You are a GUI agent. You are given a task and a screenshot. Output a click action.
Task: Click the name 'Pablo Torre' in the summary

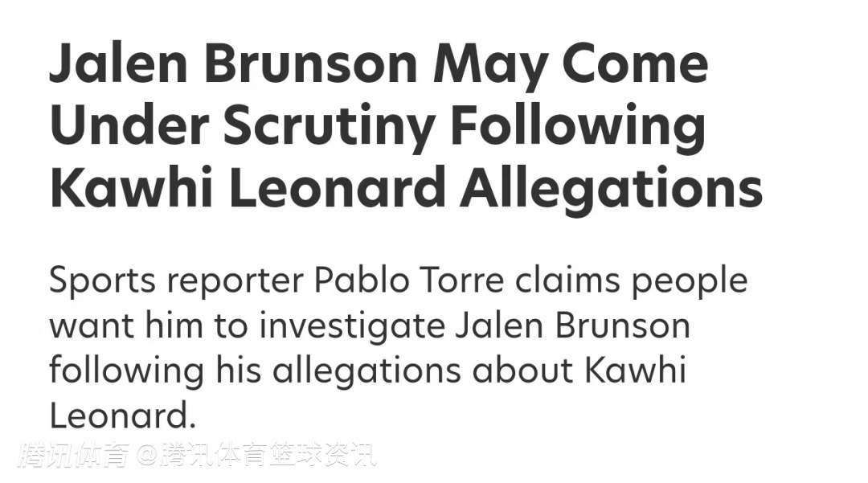tap(409, 281)
